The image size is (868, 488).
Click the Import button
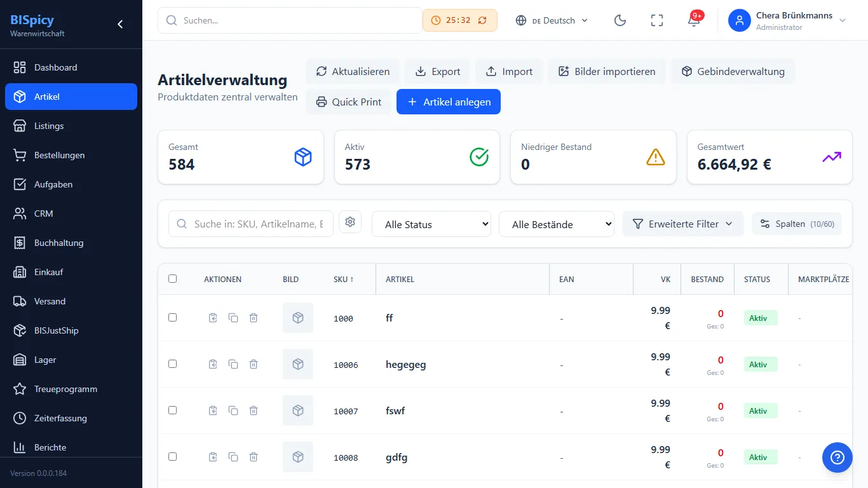coord(509,71)
